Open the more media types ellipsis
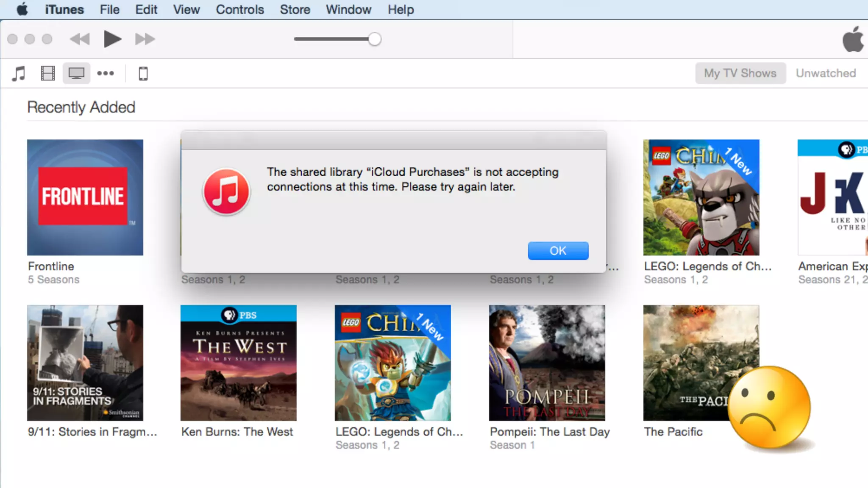The image size is (868, 488). (106, 73)
